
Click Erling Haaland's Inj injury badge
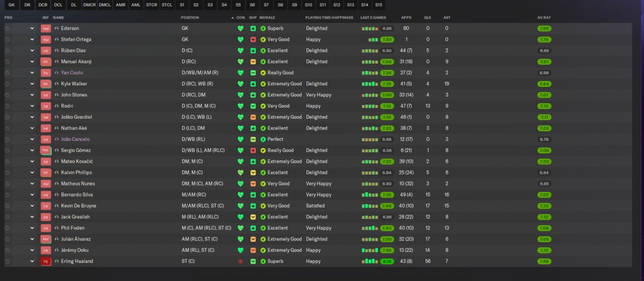(46, 261)
